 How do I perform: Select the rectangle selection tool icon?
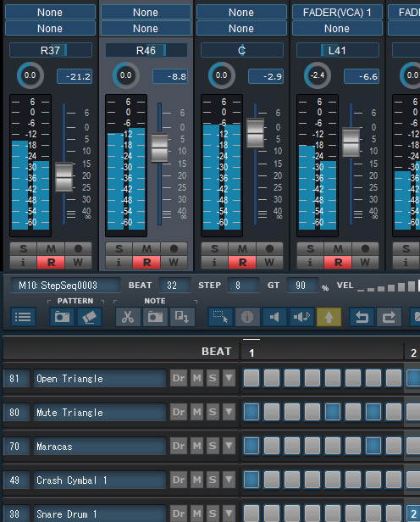pos(220,317)
